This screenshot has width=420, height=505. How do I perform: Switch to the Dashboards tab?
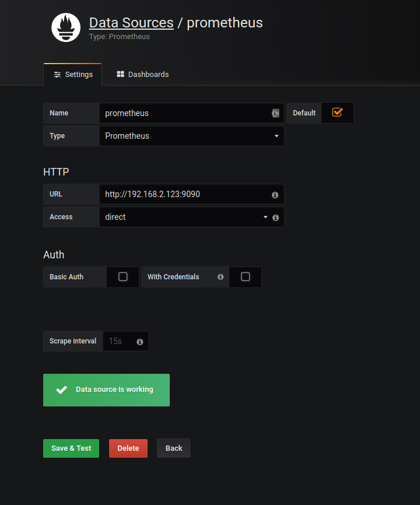click(x=143, y=75)
